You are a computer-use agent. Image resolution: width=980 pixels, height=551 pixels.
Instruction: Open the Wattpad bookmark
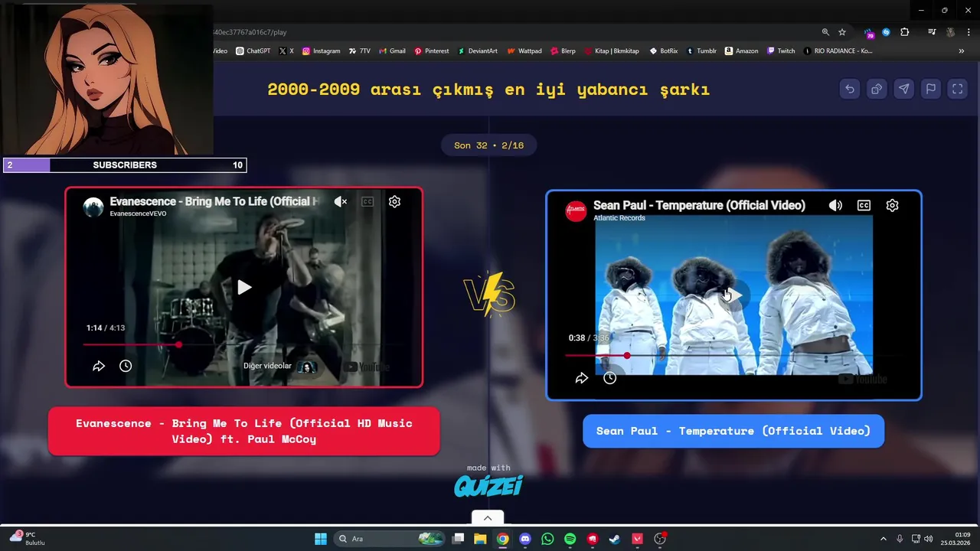click(524, 51)
